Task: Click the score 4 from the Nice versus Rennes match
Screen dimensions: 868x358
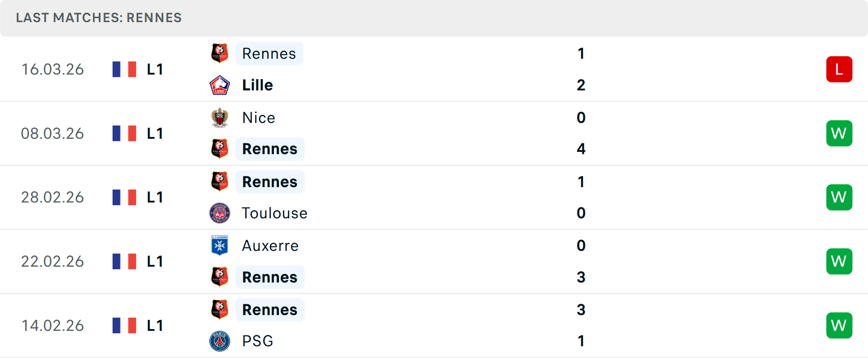Action: (581, 149)
